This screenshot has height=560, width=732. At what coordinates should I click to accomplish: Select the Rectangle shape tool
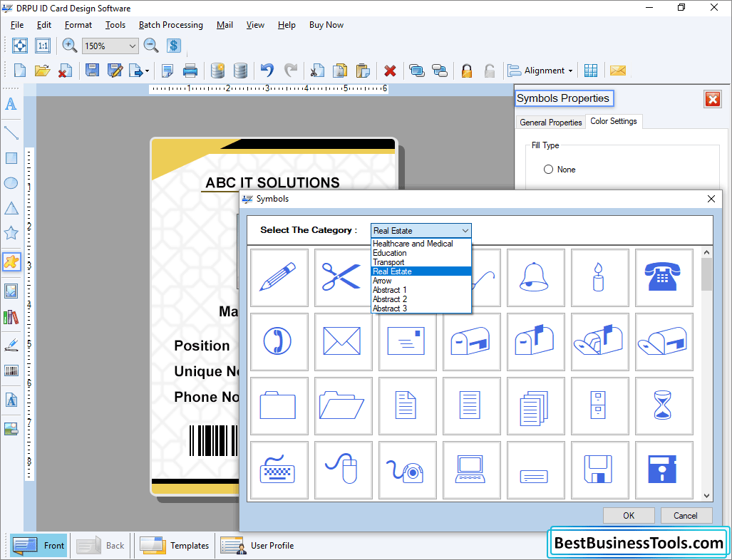(11, 158)
